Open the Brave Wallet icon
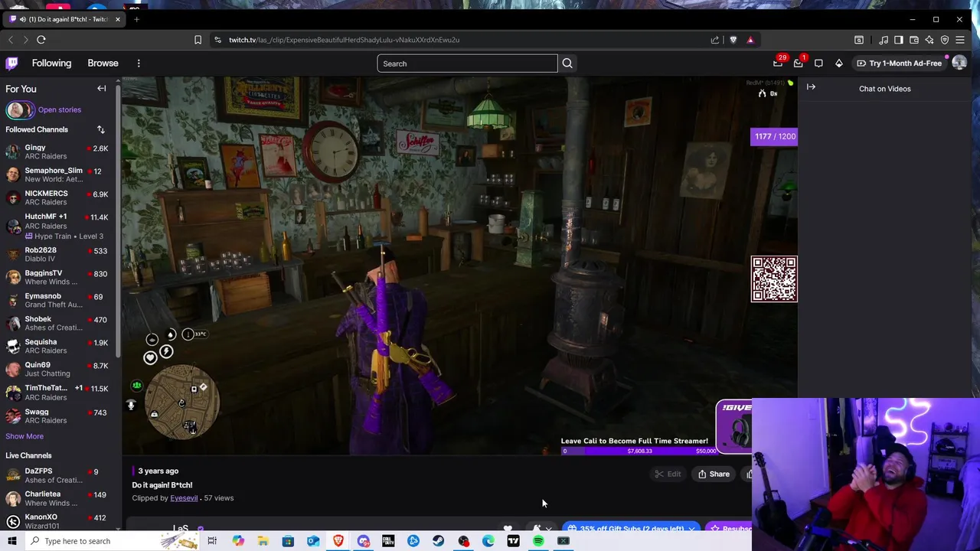This screenshot has width=980, height=551. pyautogui.click(x=914, y=40)
